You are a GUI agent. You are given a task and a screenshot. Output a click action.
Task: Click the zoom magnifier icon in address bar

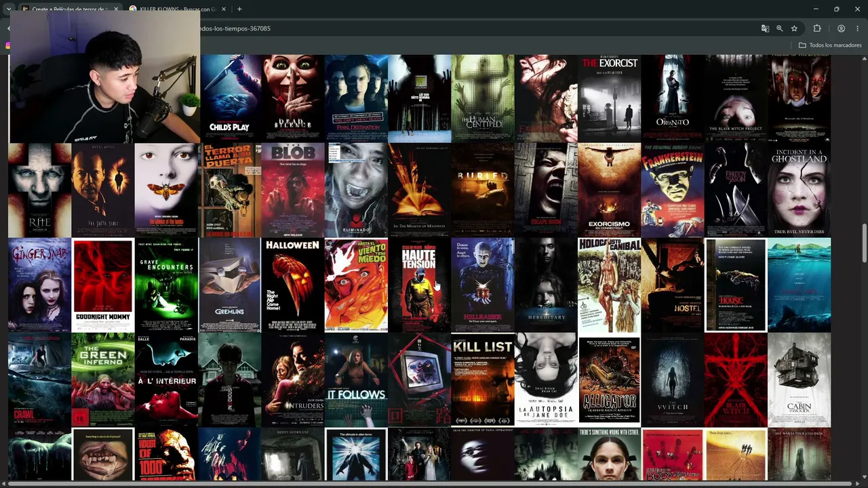pos(780,28)
